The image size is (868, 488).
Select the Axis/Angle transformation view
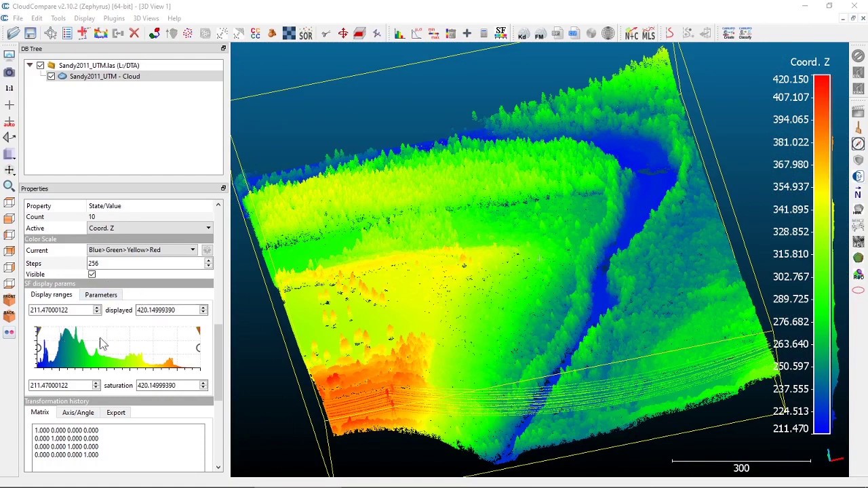77,412
